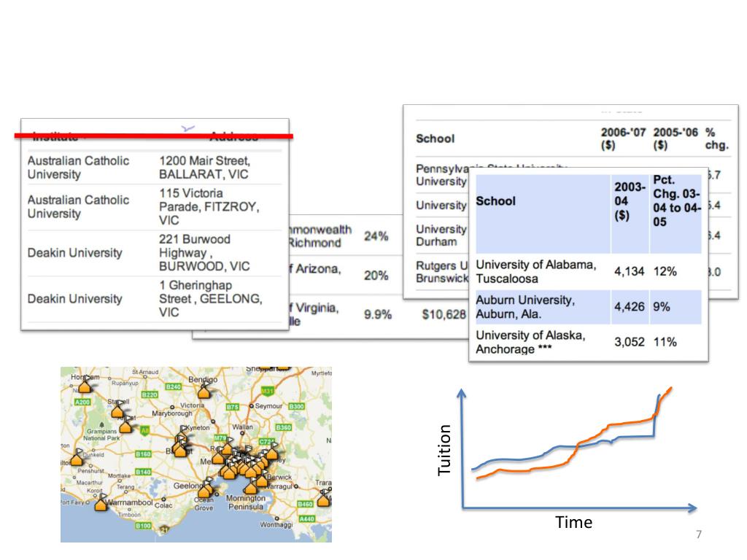Click the house marker at Horsham
The height and width of the screenshot is (560, 747).
[85, 385]
